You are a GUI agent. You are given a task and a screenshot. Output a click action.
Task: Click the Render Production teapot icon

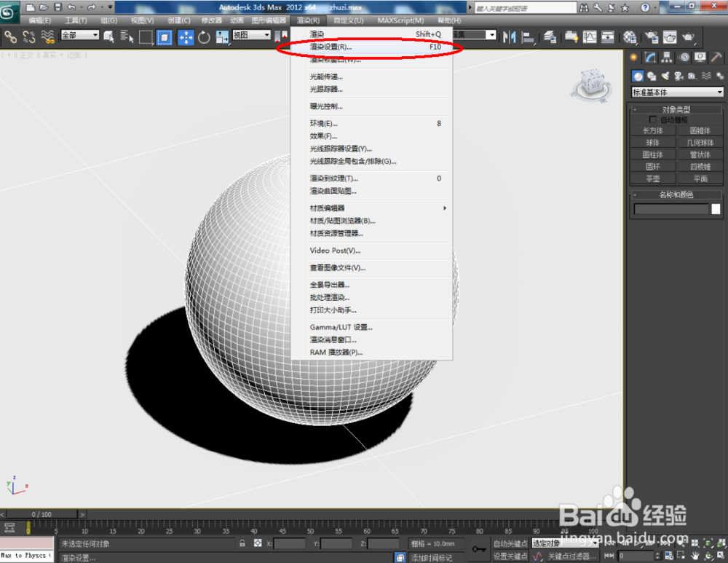coord(688,36)
